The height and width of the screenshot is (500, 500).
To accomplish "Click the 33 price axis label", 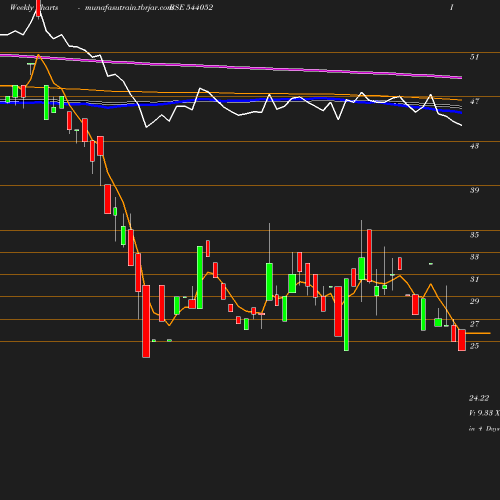I will (474, 257).
